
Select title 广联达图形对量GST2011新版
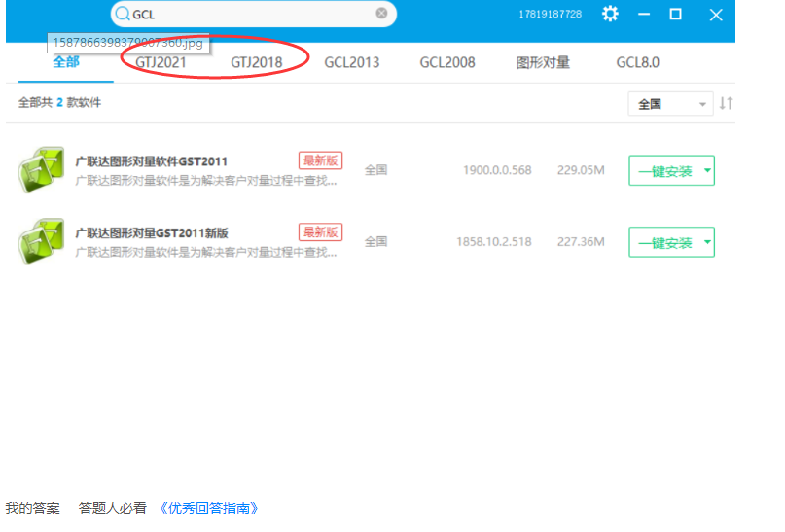tap(152, 233)
